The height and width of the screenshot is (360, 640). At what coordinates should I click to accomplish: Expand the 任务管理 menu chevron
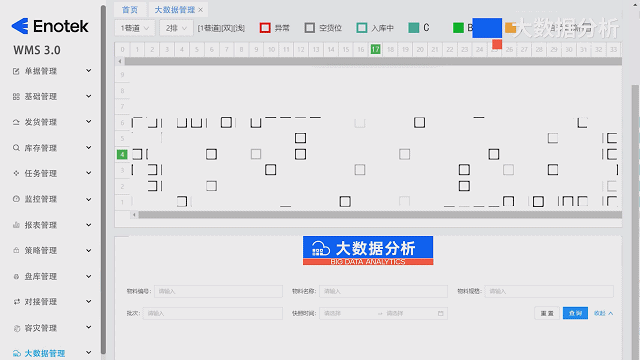[89, 173]
